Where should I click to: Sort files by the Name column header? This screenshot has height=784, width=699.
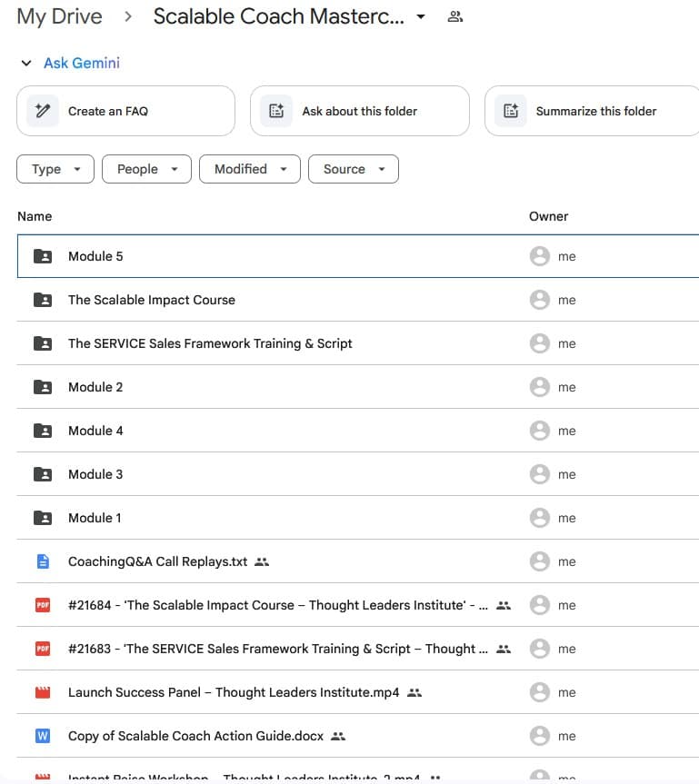point(35,216)
